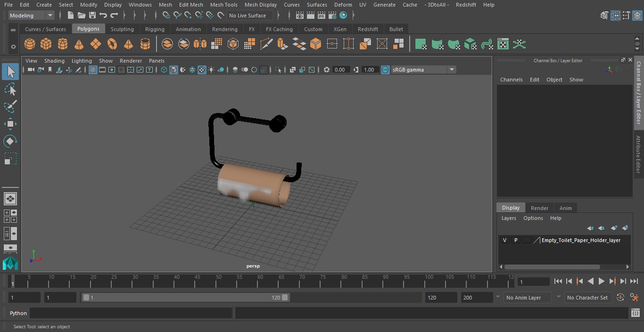Go to start of playback range
The height and width of the screenshot is (332, 644).
pos(558,281)
